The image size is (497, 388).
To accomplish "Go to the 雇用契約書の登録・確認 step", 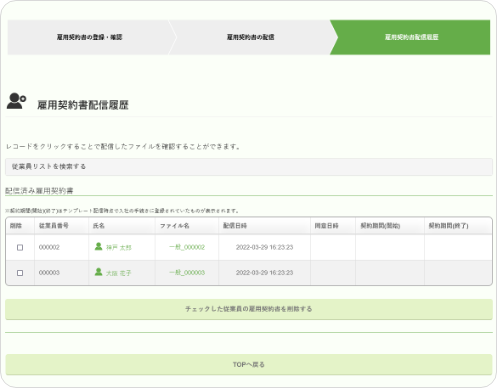I will [x=89, y=37].
